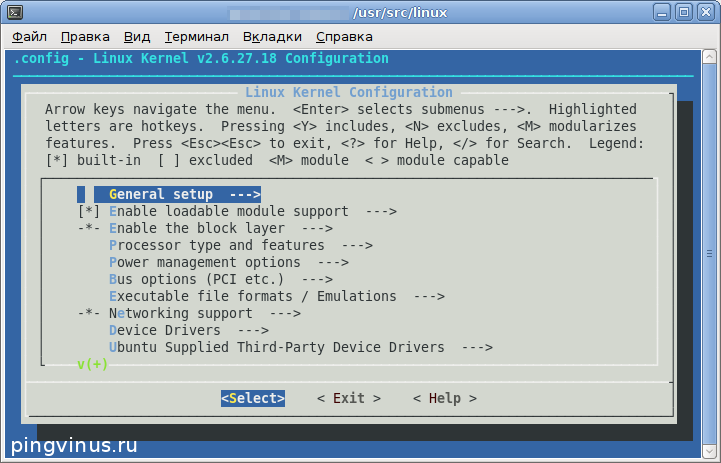Click the scrollbar down arrow
721x463 pixels.
click(x=709, y=450)
